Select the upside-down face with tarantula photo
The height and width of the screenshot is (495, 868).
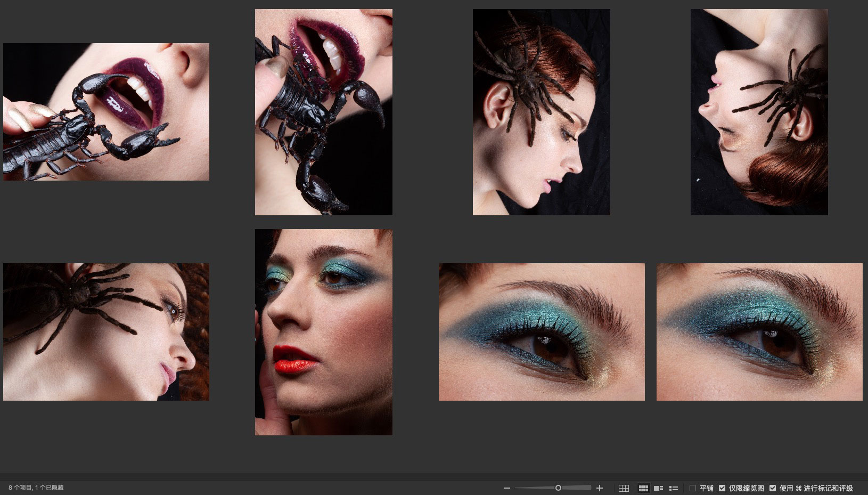click(x=759, y=112)
